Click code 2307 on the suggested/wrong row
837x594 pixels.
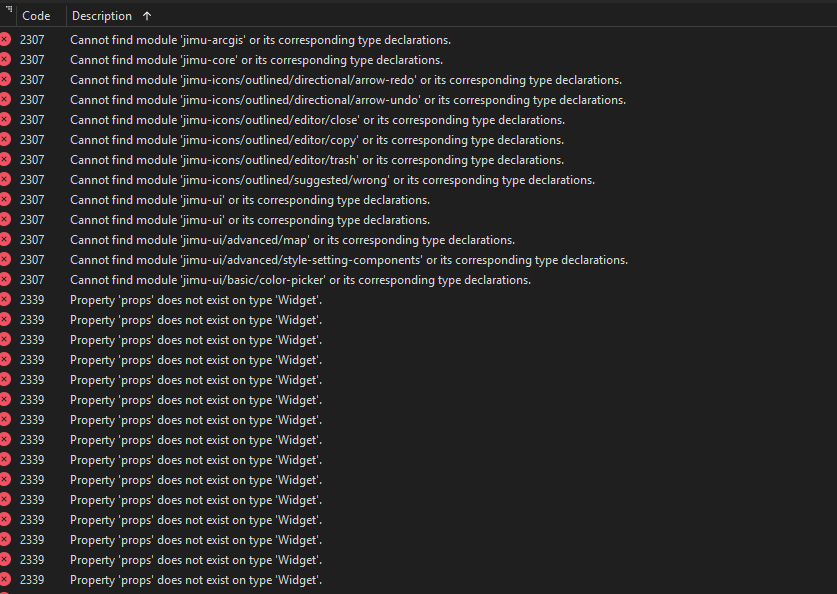32,180
